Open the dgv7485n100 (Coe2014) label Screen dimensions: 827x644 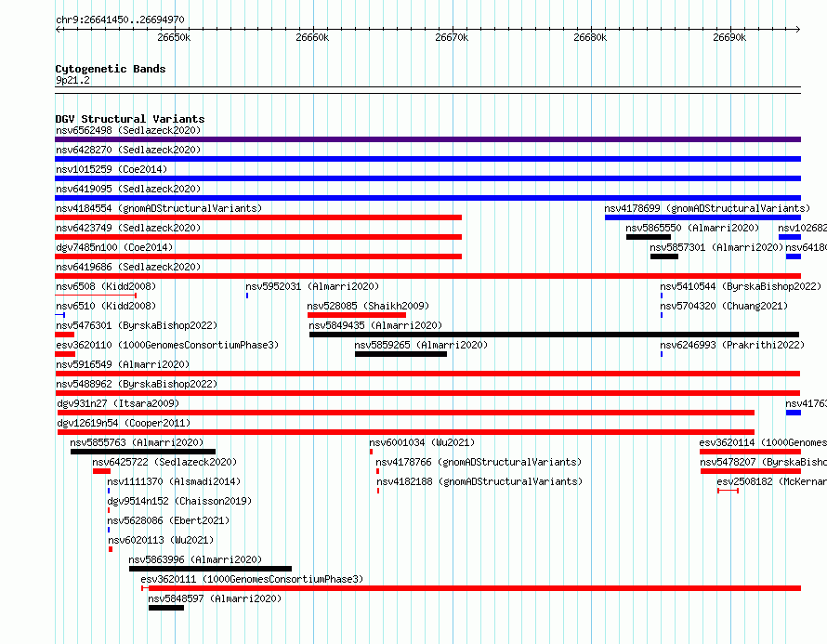point(114,247)
